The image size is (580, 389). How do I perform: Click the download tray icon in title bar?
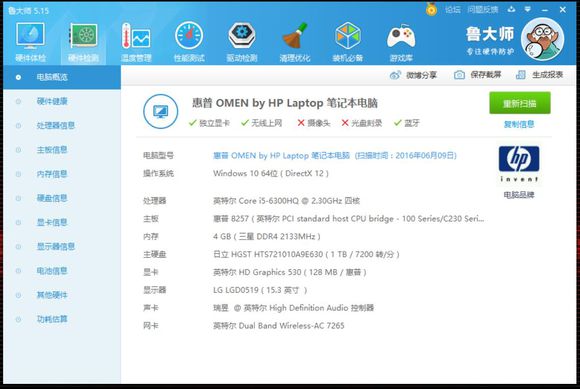[511, 9]
